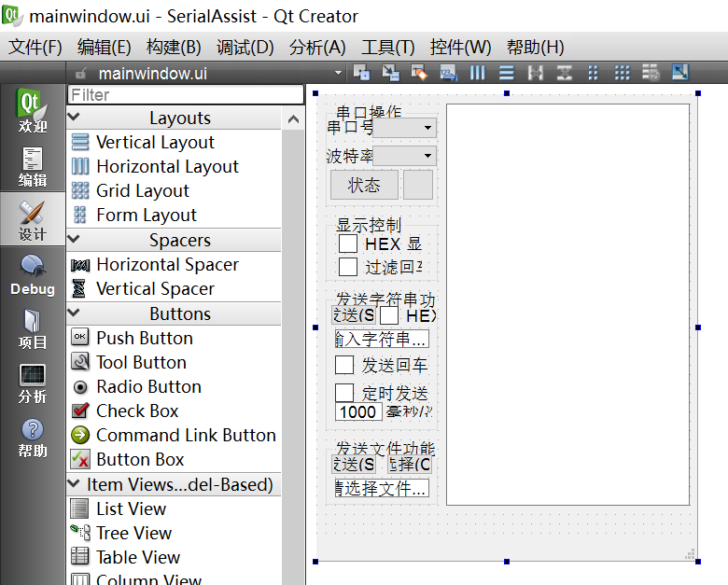Choose the Command Link Button widget
The width and height of the screenshot is (728, 585).
click(175, 436)
